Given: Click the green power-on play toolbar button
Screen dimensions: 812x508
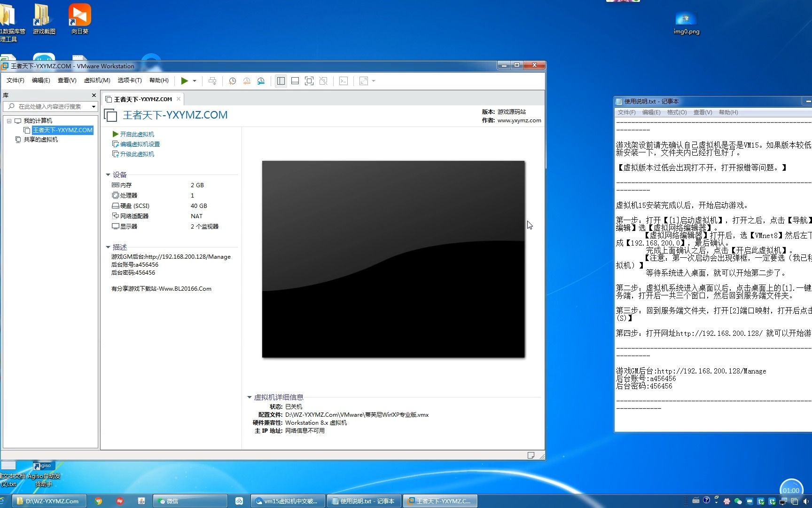Looking at the screenshot, I should pos(184,81).
